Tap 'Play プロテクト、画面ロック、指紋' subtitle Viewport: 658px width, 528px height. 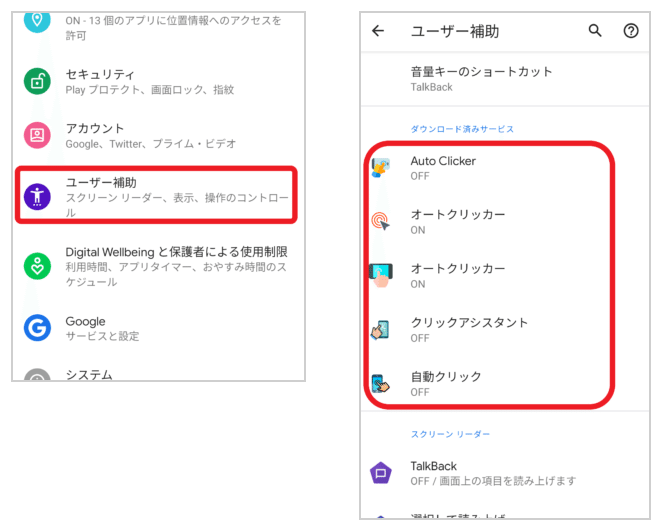[150, 90]
